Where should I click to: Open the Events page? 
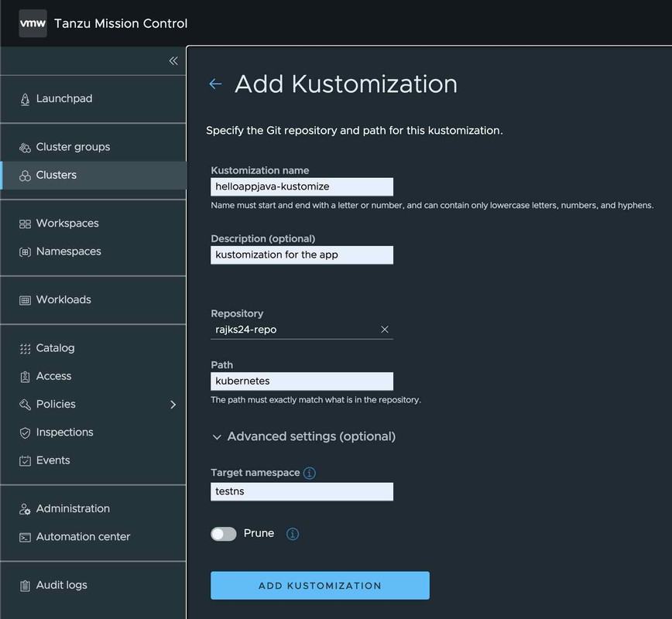pyautogui.click(x=53, y=460)
